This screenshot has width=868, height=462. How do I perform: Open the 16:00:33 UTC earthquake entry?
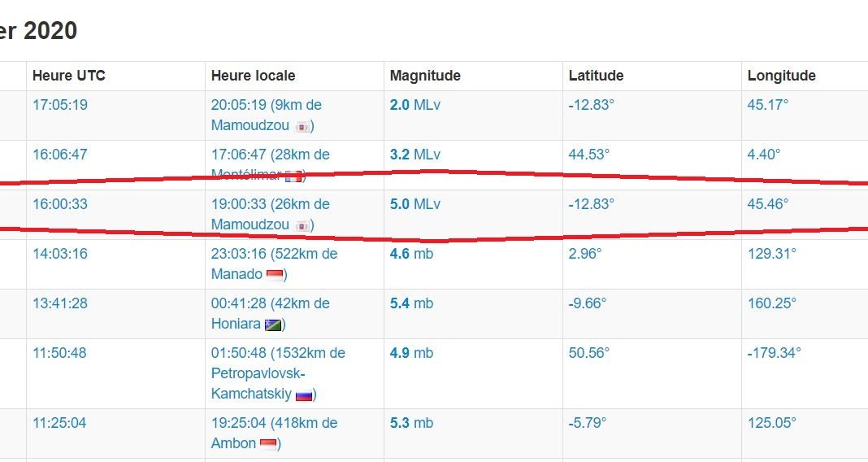(60, 204)
